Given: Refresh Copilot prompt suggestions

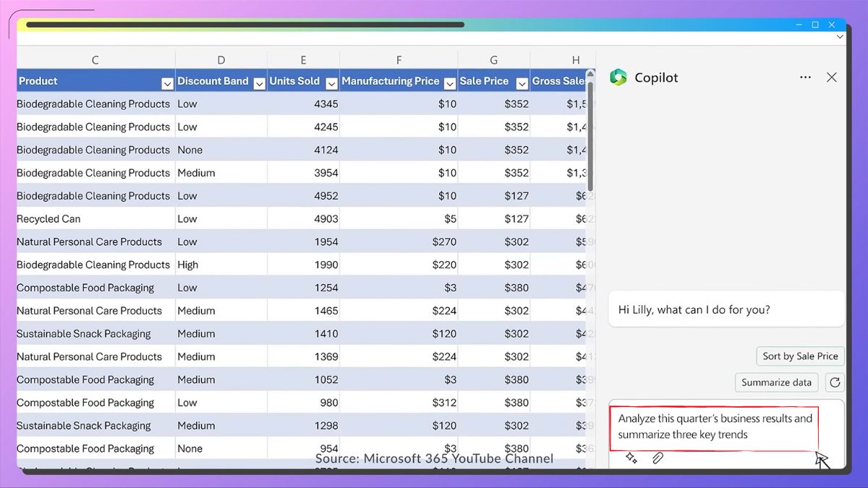Looking at the screenshot, I should click(x=835, y=382).
